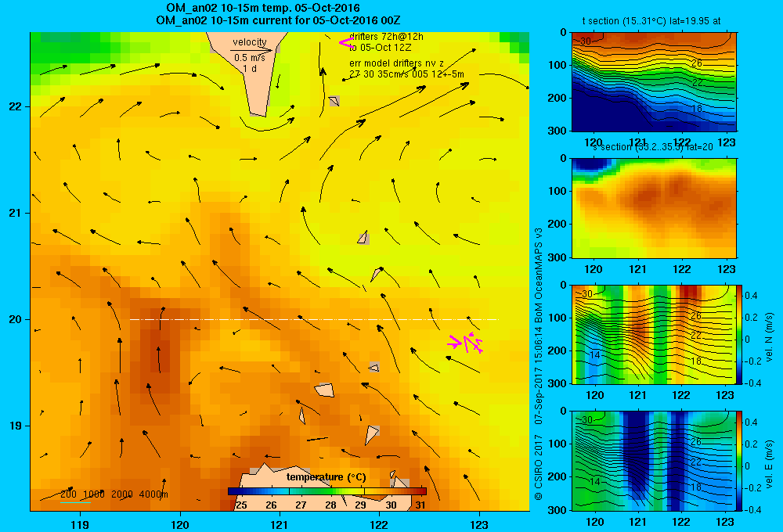Viewport: 783px width, 532px height.
Task: Click latitude label 19 on the main map
Action: point(15,426)
